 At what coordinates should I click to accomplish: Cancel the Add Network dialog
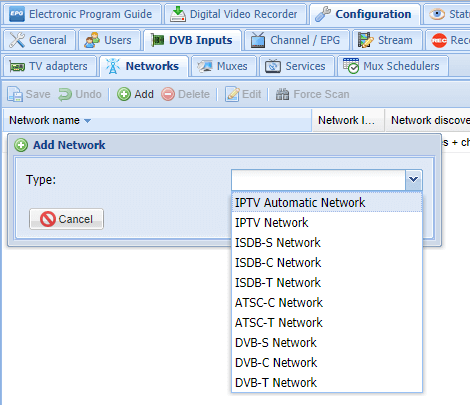click(66, 219)
